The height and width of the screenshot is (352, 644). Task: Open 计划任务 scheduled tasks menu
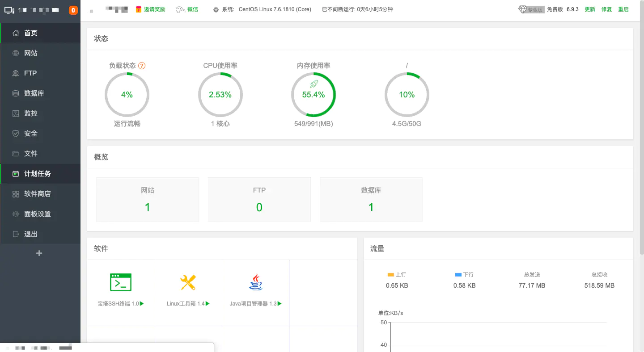tap(38, 174)
